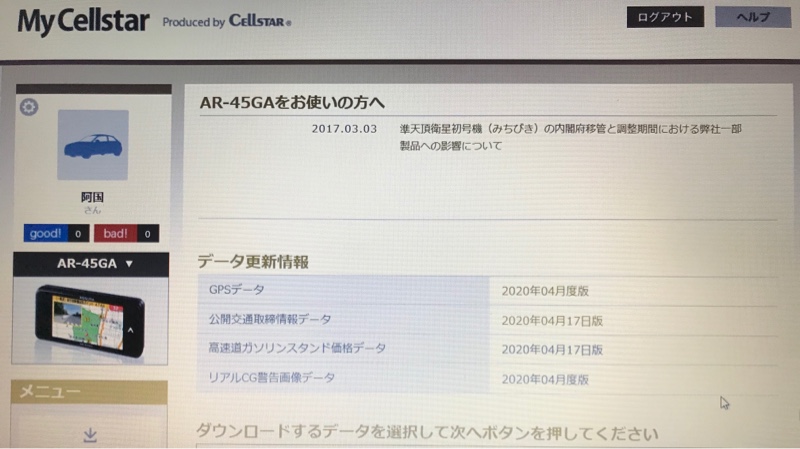This screenshot has height=449, width=800.
Task: Click the メニュー menu header
Action: point(89,392)
